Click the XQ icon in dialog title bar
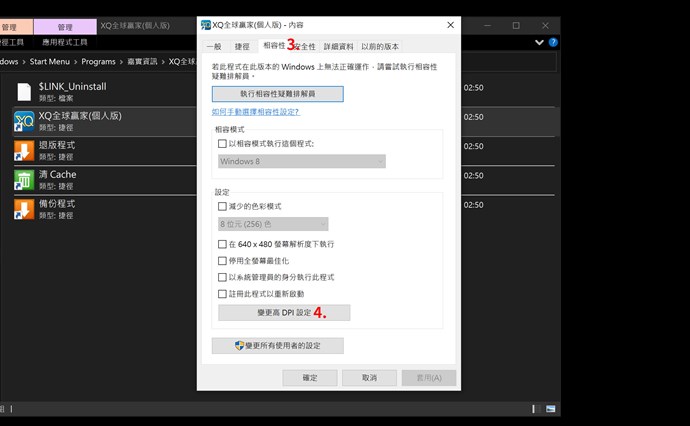The image size is (690, 426). pos(206,25)
